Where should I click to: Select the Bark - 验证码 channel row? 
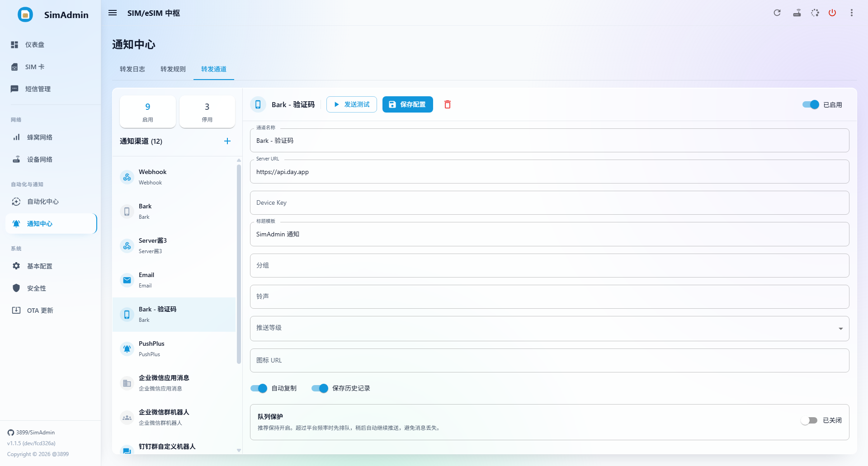pyautogui.click(x=174, y=315)
